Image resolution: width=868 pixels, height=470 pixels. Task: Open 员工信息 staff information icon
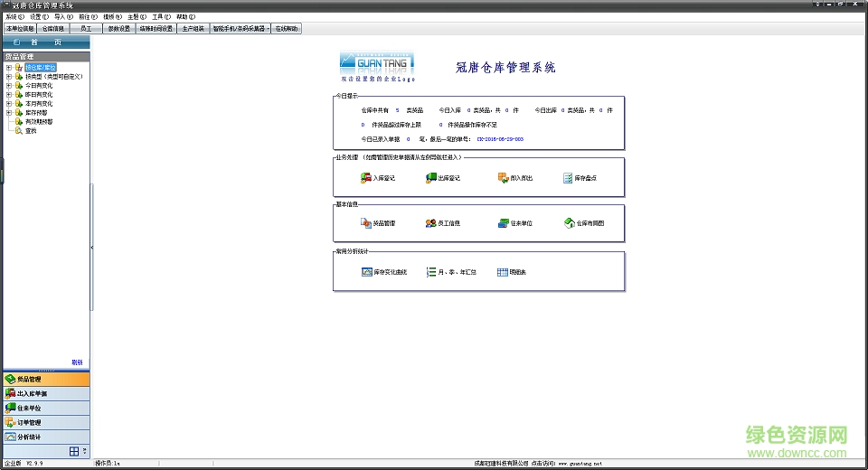pyautogui.click(x=430, y=223)
